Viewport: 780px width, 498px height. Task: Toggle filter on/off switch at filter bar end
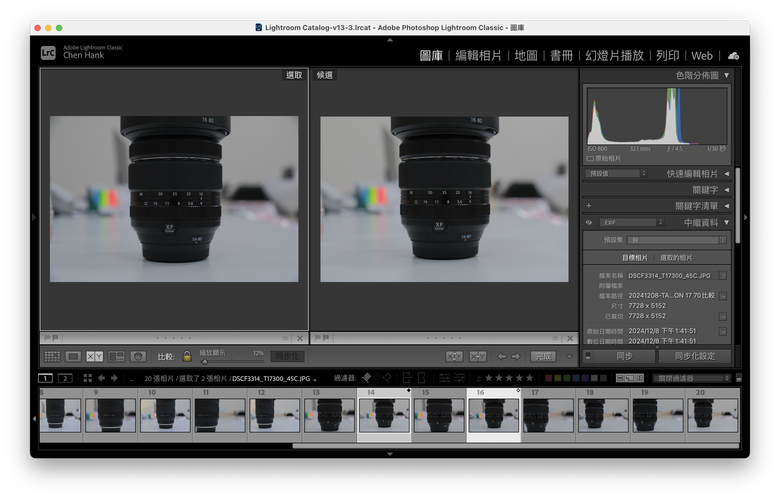tap(739, 378)
